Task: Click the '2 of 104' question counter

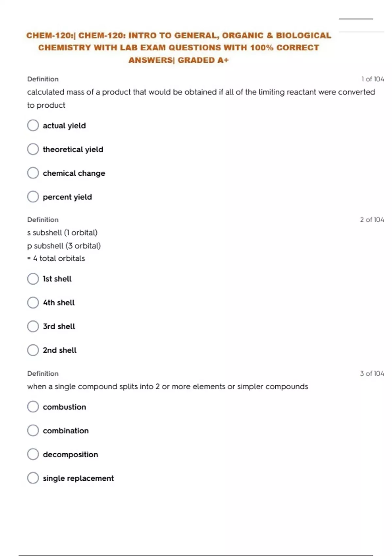Action: [372, 220]
